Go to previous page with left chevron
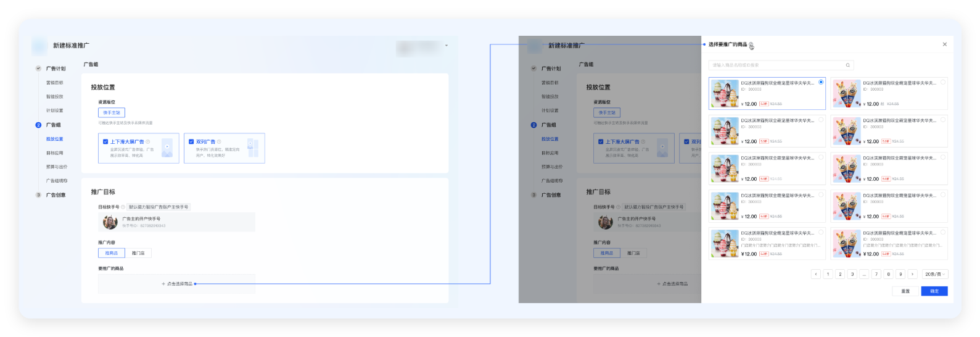 [x=816, y=274]
